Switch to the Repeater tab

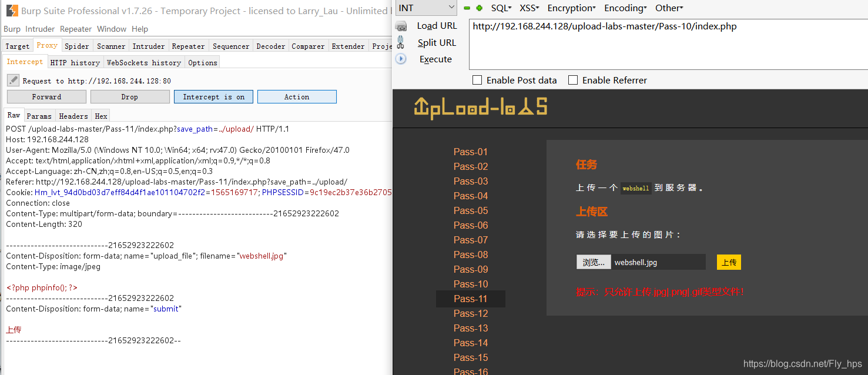click(189, 46)
